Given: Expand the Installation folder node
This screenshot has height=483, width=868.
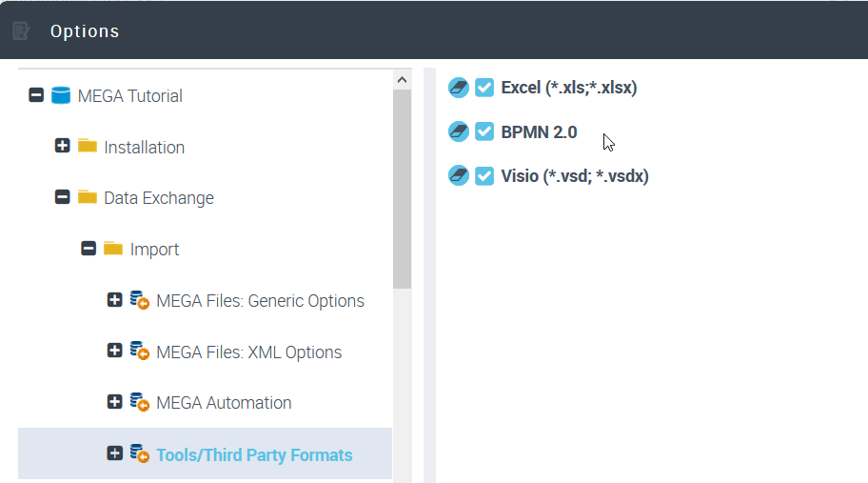Looking at the screenshot, I should [x=63, y=147].
